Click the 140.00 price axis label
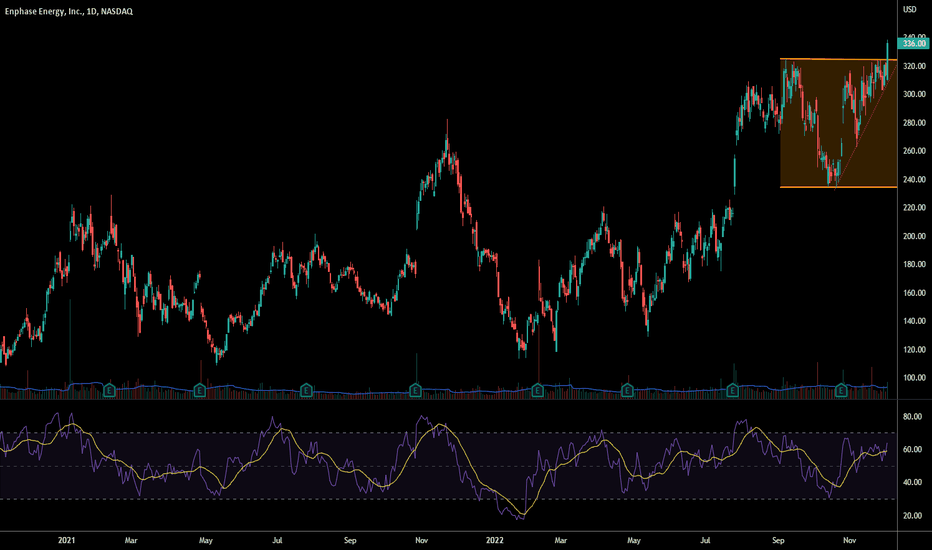This screenshot has height=550, width=932. pos(914,321)
